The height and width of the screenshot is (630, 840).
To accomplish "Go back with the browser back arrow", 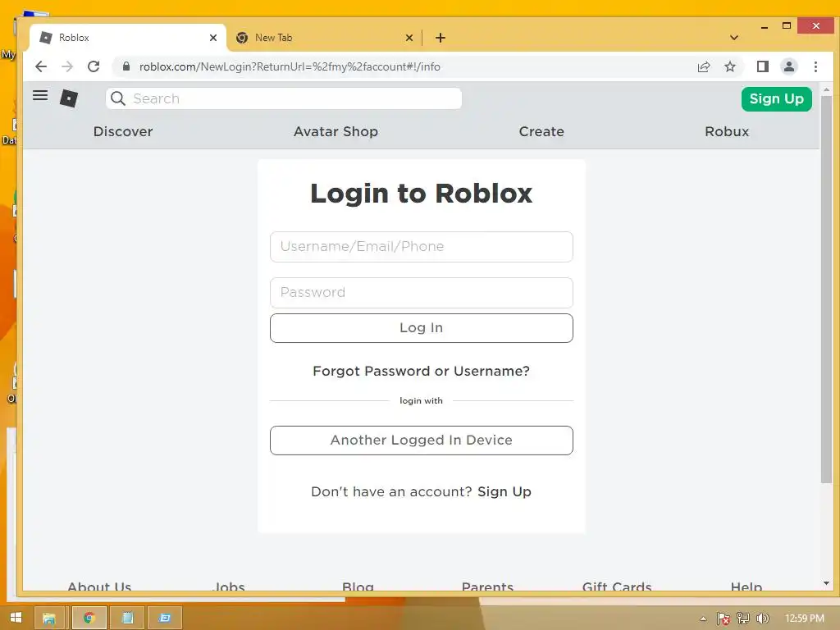I will click(x=41, y=66).
